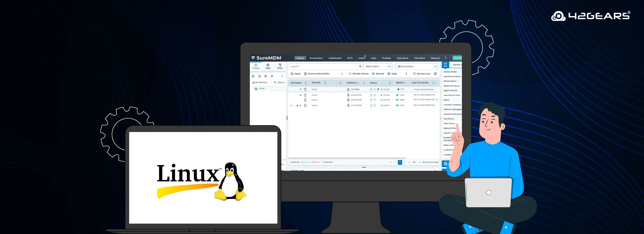Click the location pin icon in CPH1989 row

pos(375,89)
